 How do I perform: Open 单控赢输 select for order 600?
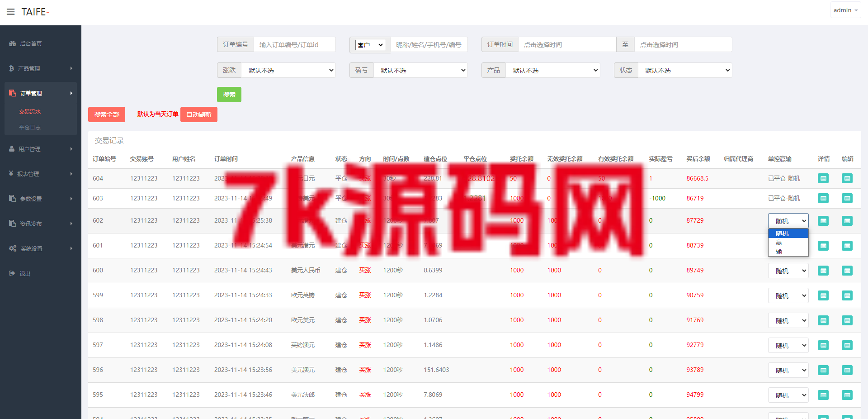pyautogui.click(x=788, y=271)
